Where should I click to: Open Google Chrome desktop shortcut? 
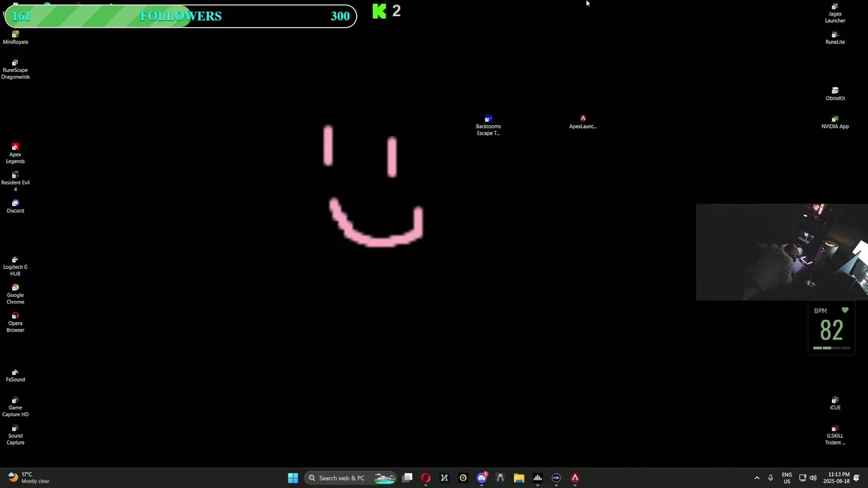(15, 294)
